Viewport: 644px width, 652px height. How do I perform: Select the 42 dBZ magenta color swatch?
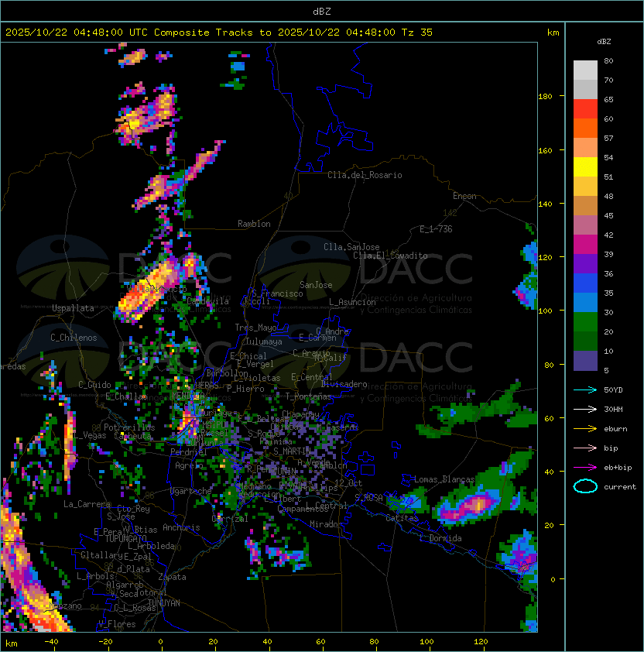click(585, 245)
